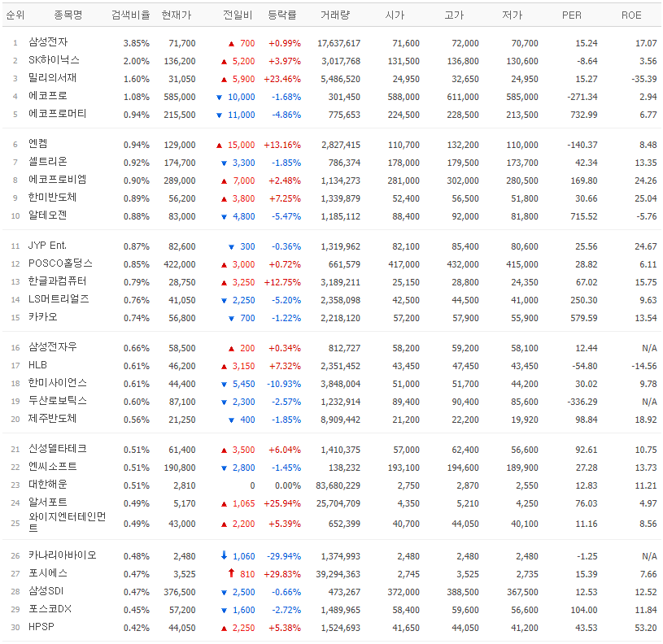Click 카나리아바이오 change rate -29.94%
Viewport: 663px width, 644px height.
coord(284,556)
